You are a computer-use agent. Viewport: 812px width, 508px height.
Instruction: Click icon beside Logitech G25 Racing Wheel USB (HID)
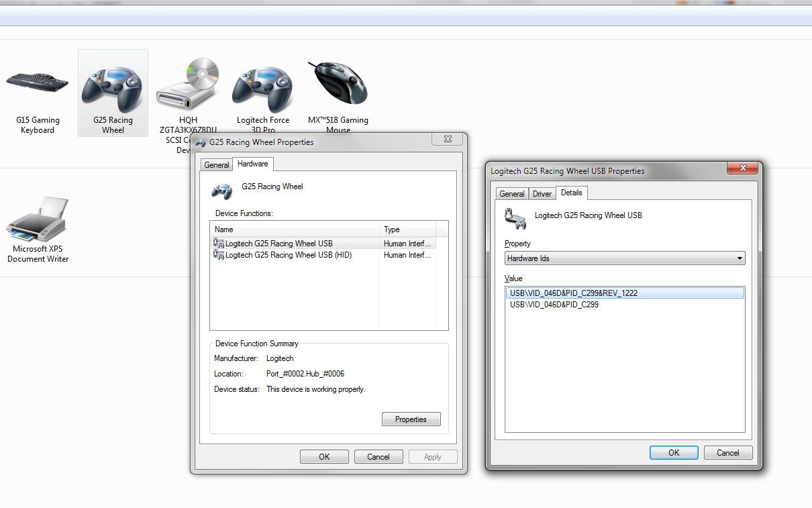(x=219, y=255)
